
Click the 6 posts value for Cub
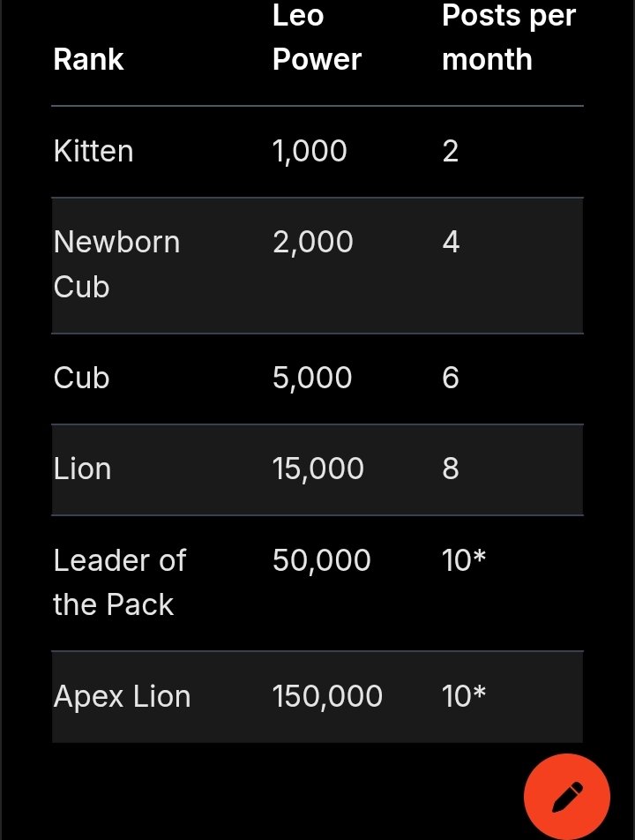coord(451,378)
